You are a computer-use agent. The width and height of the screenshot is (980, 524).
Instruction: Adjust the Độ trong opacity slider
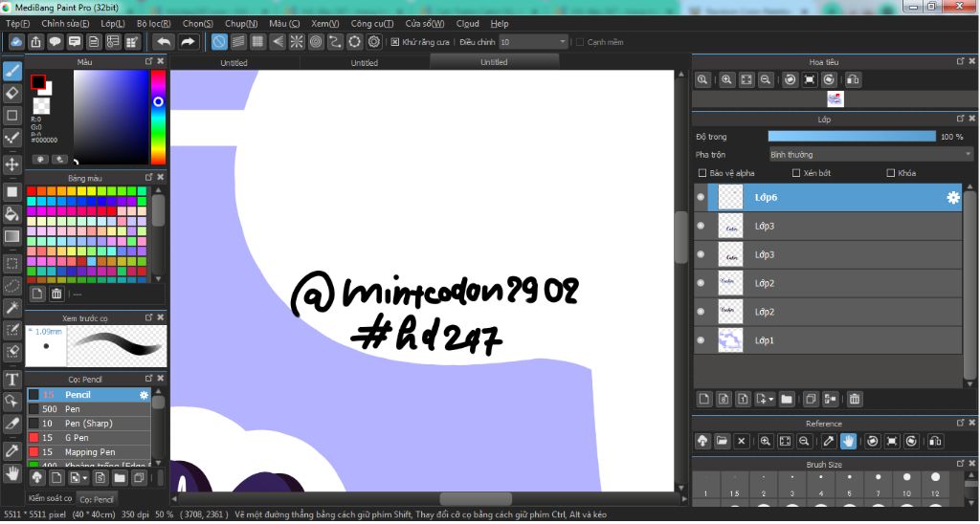[852, 136]
